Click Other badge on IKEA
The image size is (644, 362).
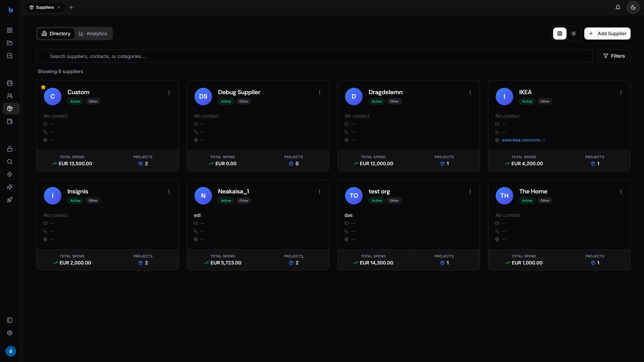[x=545, y=101]
